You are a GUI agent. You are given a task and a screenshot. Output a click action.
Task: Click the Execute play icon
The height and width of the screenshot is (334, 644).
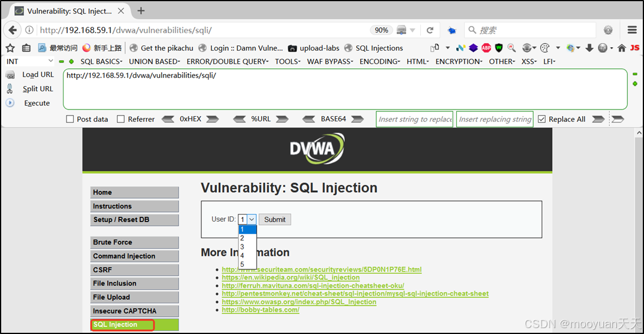(10, 103)
